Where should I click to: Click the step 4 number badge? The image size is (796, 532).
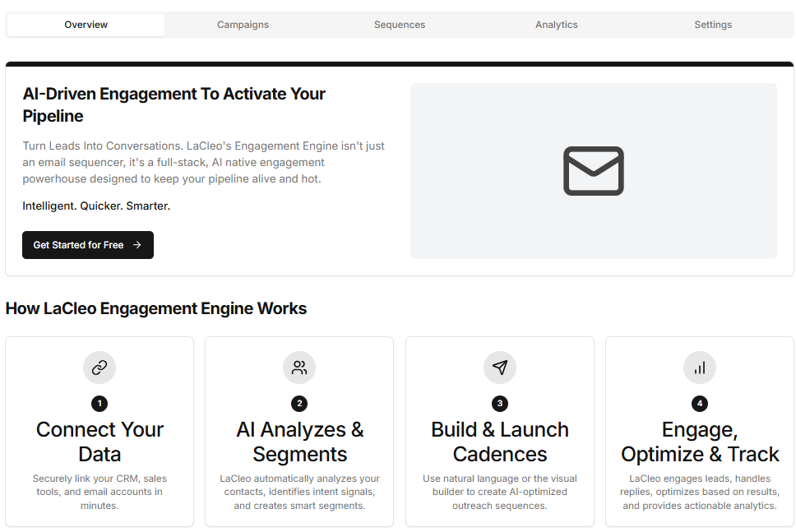pyautogui.click(x=700, y=404)
